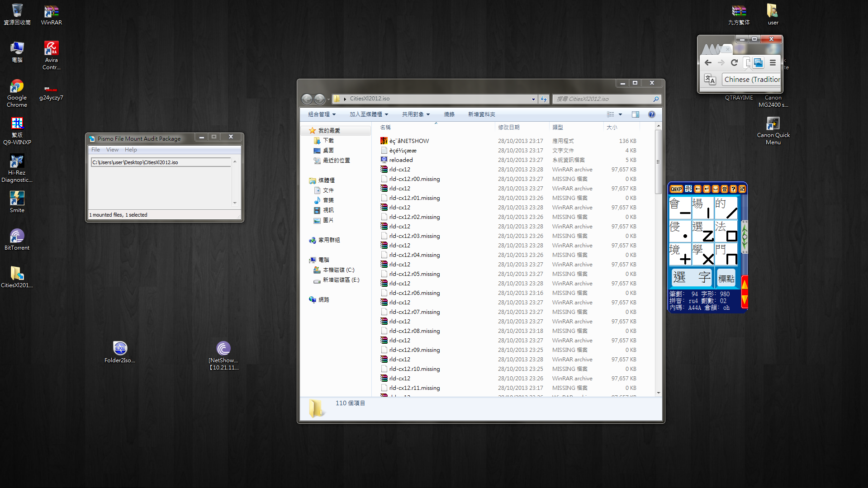
Task: Select 本機磁碟 (C:) in the navigation pane
Action: pyautogui.click(x=338, y=270)
